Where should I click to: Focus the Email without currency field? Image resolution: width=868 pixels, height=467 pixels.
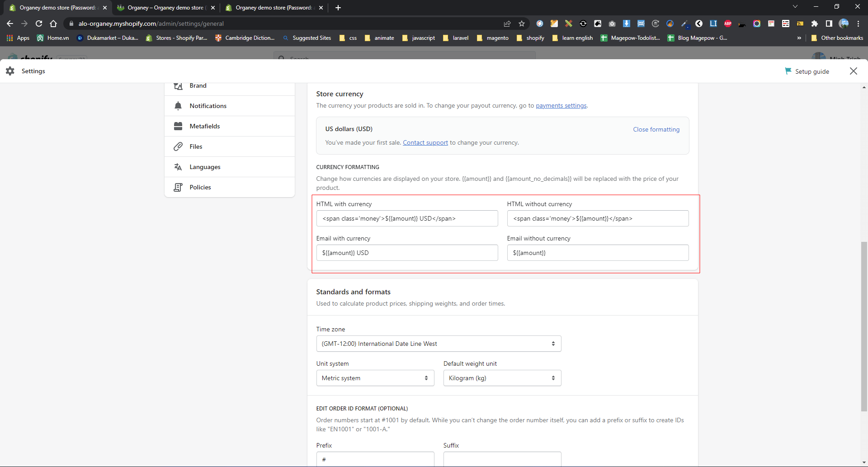click(x=598, y=253)
